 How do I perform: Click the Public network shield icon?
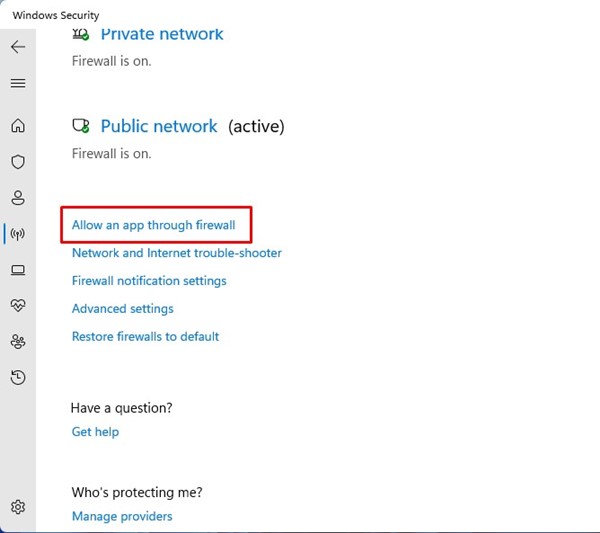point(81,127)
